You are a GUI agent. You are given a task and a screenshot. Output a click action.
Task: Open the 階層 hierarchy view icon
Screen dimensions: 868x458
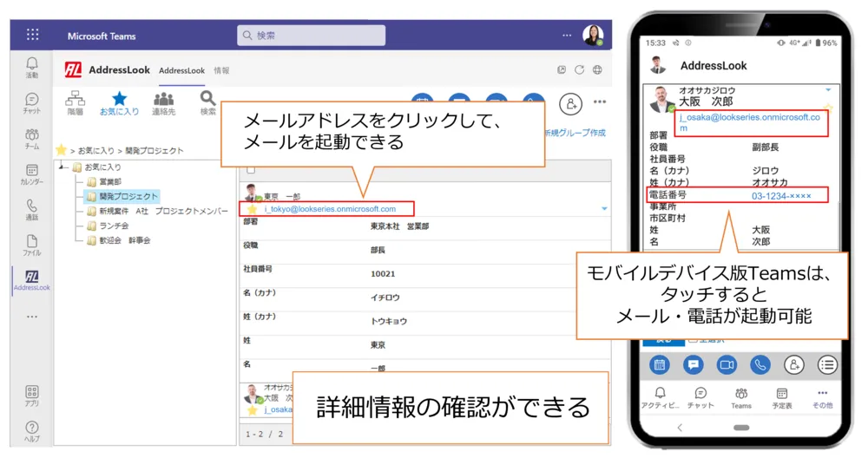[76, 102]
